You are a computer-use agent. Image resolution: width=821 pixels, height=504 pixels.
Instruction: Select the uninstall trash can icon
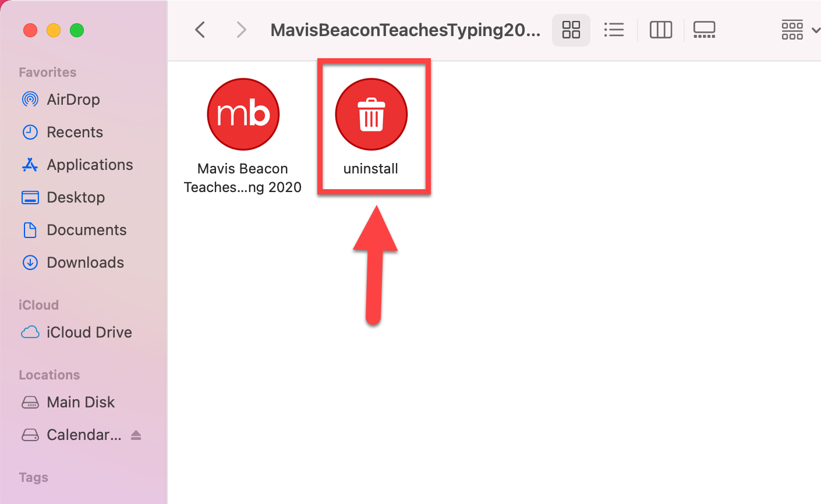pyautogui.click(x=371, y=114)
